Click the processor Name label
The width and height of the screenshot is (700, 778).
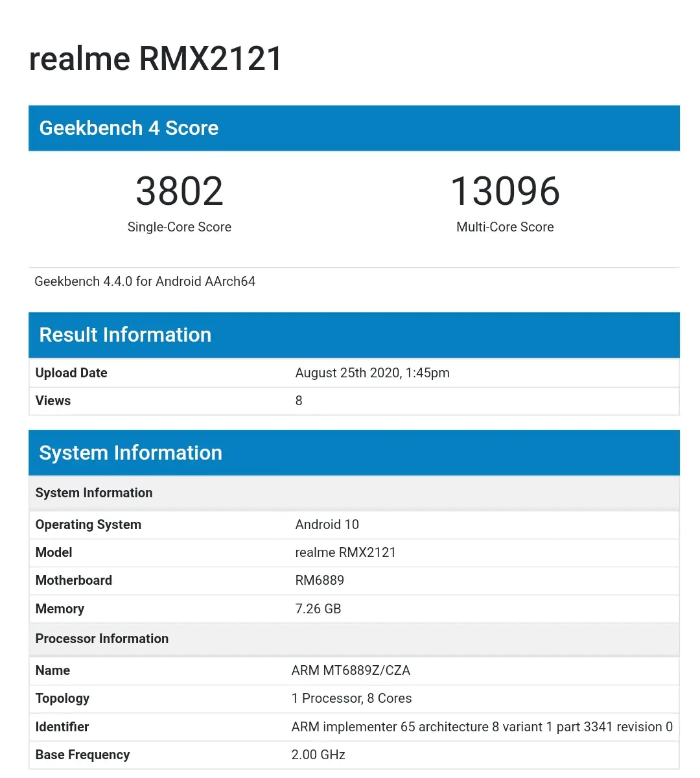pos(52,670)
